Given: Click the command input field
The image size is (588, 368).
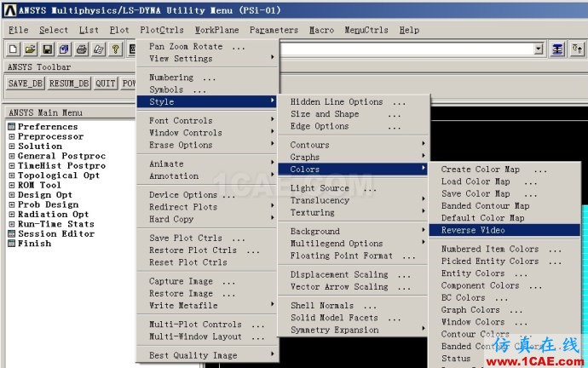Looking at the screenshot, I should (x=407, y=49).
